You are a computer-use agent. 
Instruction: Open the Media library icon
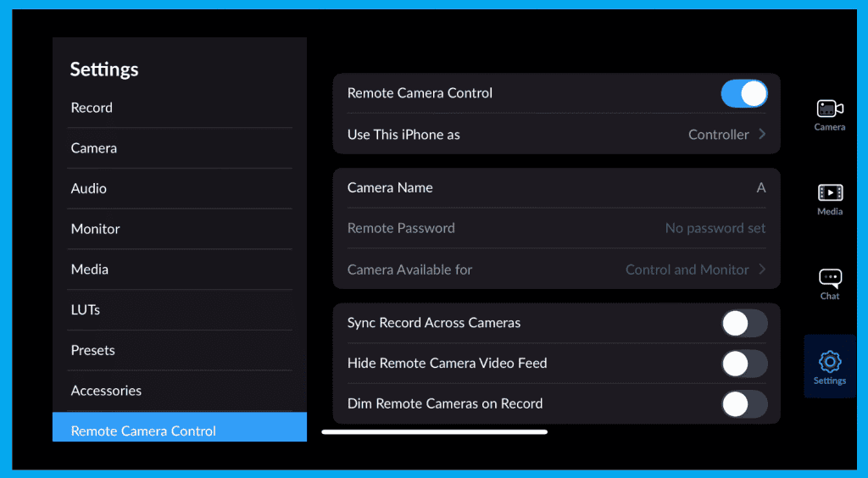829,193
